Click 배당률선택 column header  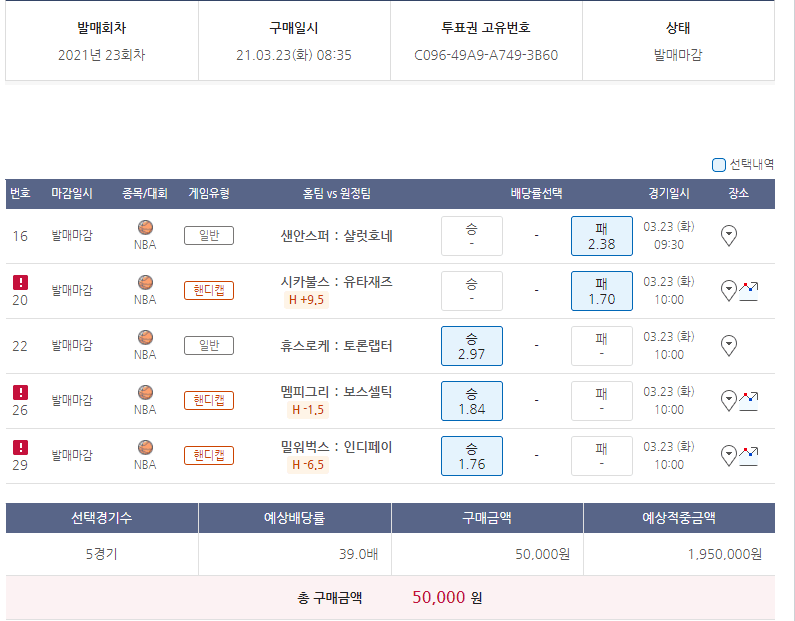tap(536, 194)
